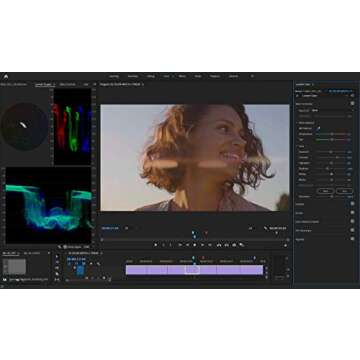Click Mark In in the Program monitor
The height and width of the screenshot is (360, 360).
(163, 245)
